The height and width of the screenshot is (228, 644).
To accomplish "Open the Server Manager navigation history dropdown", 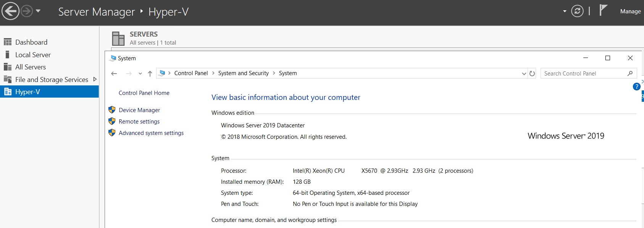I will point(38,11).
